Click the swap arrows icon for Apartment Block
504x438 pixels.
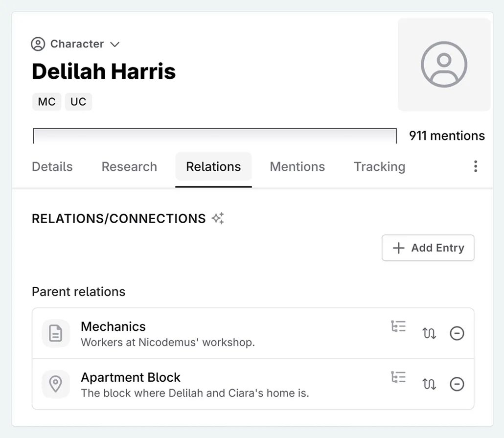[429, 385]
